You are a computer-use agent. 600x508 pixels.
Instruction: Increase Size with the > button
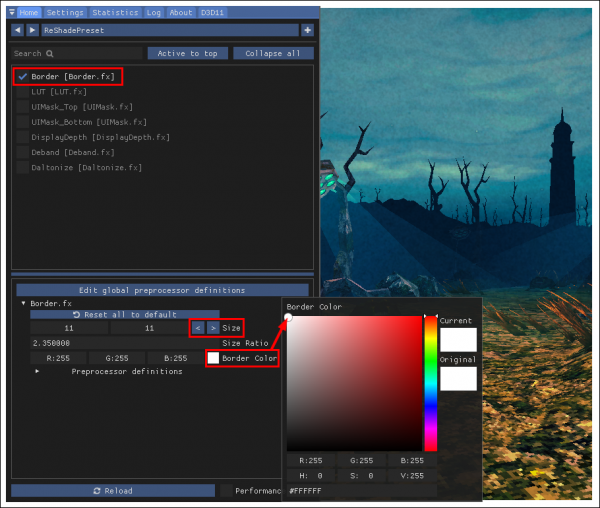pos(211,328)
